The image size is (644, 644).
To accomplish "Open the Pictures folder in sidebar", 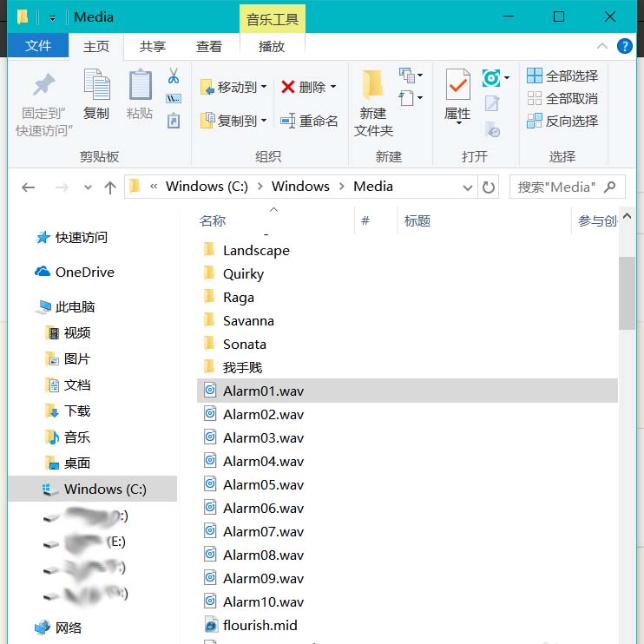I will click(x=68, y=358).
